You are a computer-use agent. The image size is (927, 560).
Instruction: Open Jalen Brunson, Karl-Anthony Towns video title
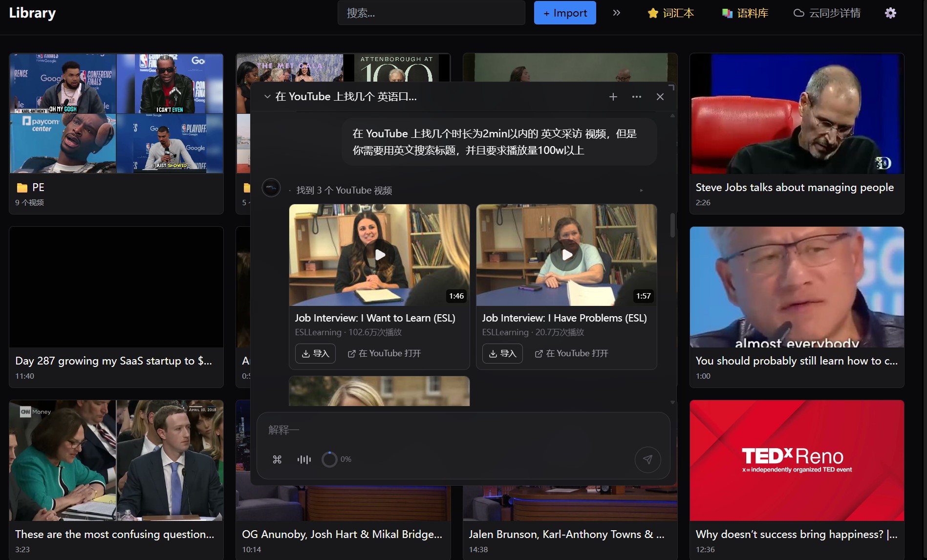pos(566,534)
